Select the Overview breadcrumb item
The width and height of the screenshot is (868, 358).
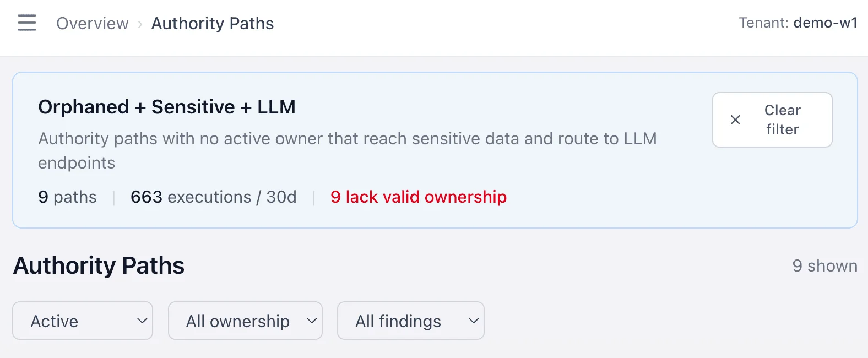pyautogui.click(x=92, y=23)
